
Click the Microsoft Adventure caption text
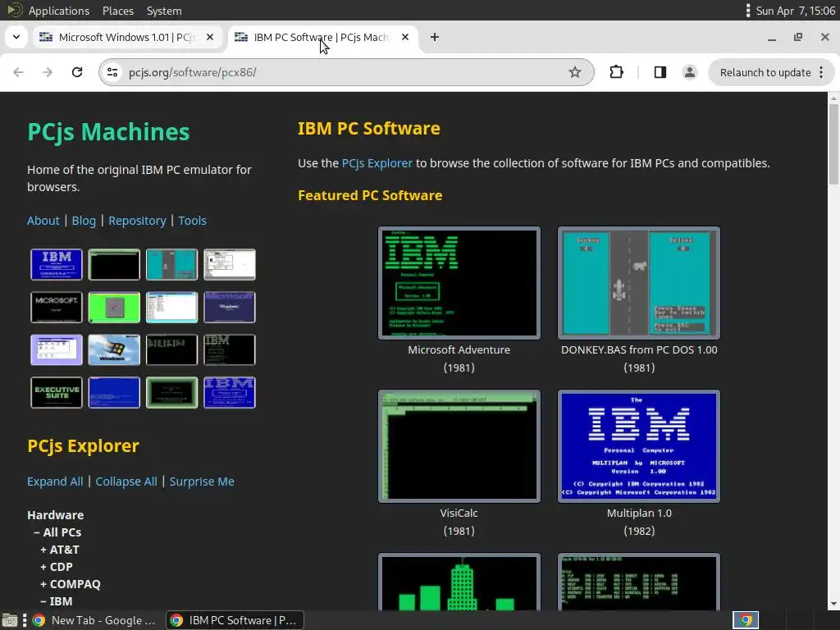(x=459, y=349)
